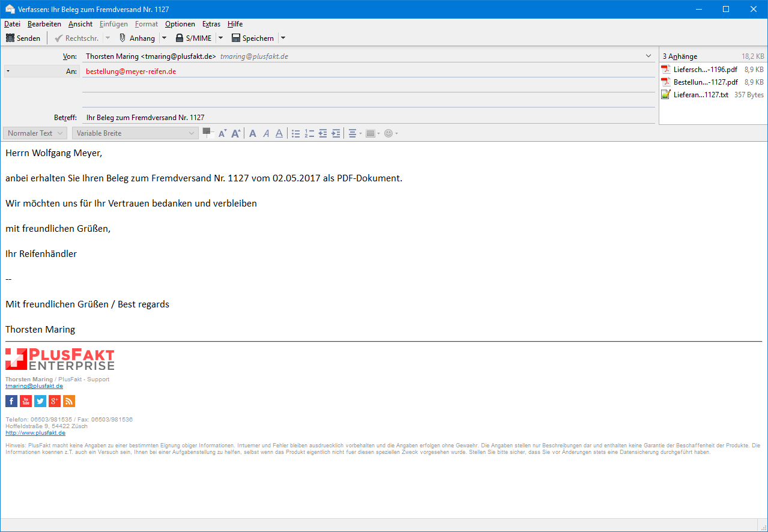
Task: Open the http://www.plusfakt.de link
Action: coord(35,432)
